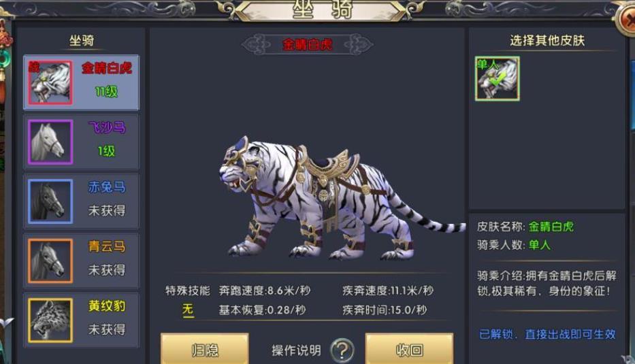635x364 pixels.
Task: Click the 金睛白虎 title banner
Action: (308, 44)
